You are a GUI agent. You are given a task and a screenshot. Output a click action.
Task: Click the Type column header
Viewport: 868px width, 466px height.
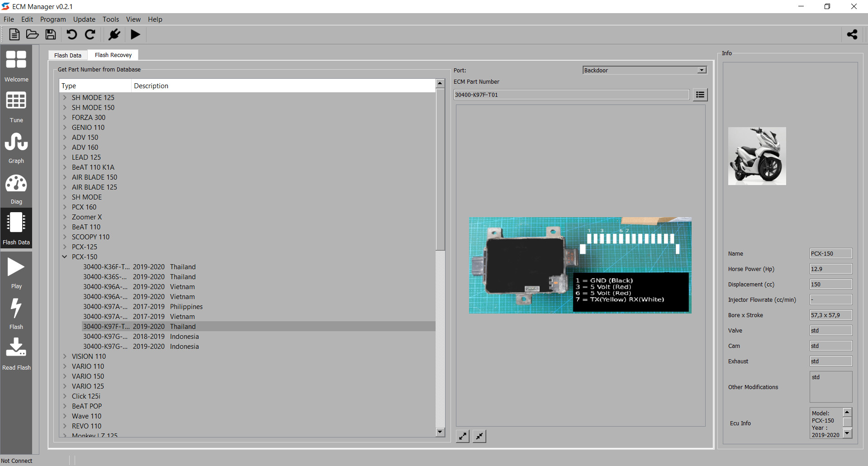click(x=95, y=86)
